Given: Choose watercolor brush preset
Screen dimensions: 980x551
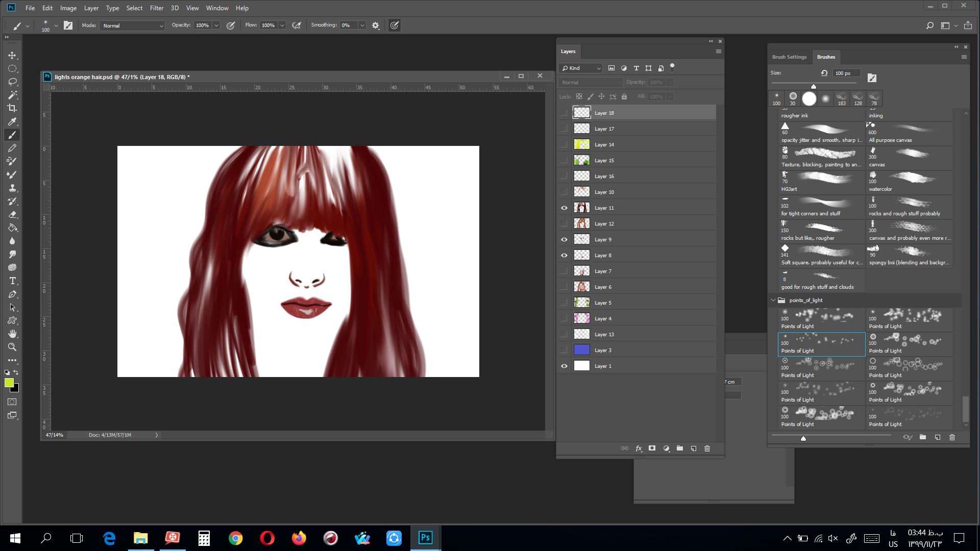Looking at the screenshot, I should point(909,182).
